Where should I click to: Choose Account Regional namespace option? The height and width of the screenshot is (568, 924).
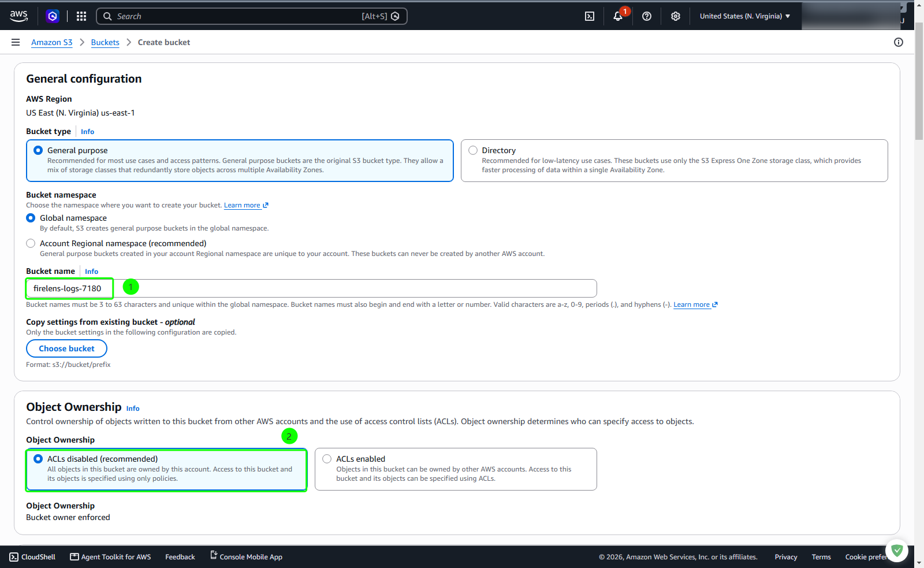pyautogui.click(x=31, y=243)
